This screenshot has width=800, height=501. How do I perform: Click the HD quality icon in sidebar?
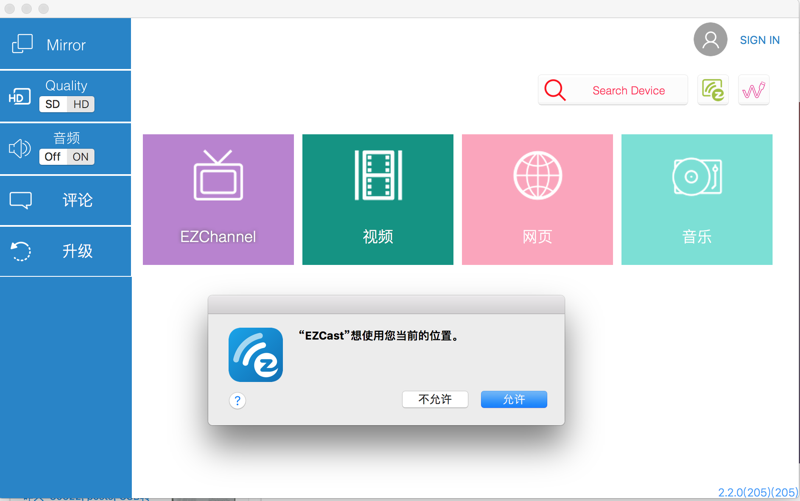(x=19, y=97)
